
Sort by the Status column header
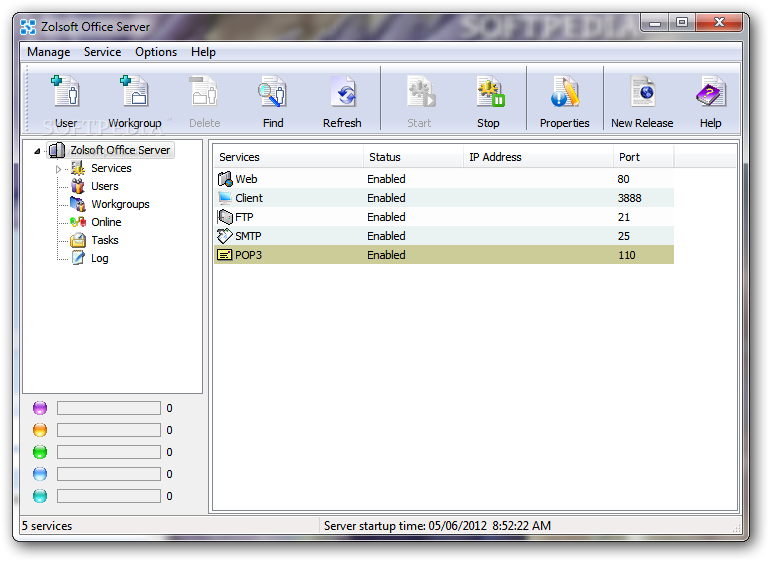tap(413, 157)
